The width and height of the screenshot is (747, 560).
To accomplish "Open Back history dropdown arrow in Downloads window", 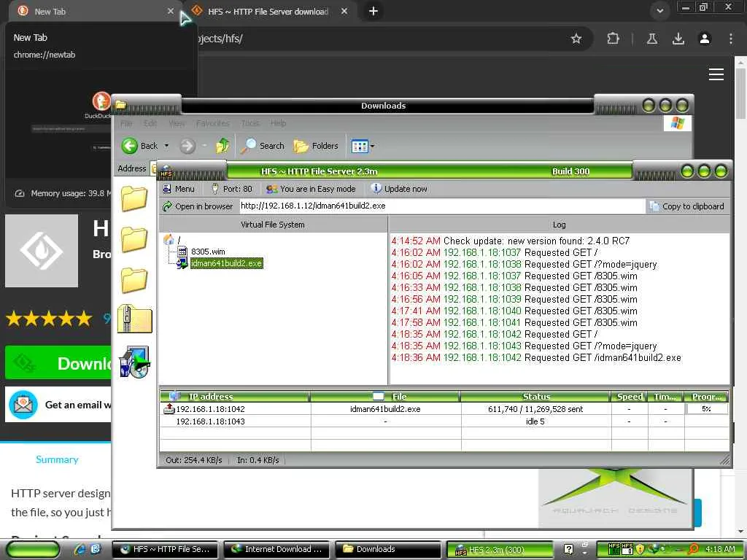I will coord(166,146).
